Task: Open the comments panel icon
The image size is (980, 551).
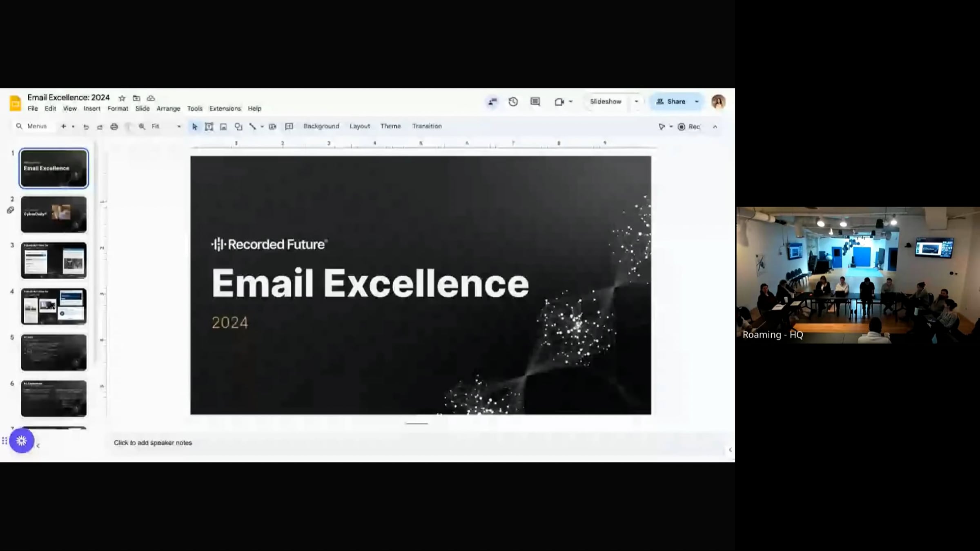Action: coord(535,102)
